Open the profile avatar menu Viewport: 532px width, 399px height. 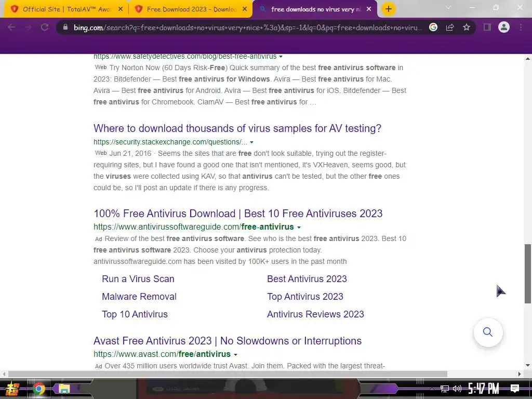click(x=504, y=27)
